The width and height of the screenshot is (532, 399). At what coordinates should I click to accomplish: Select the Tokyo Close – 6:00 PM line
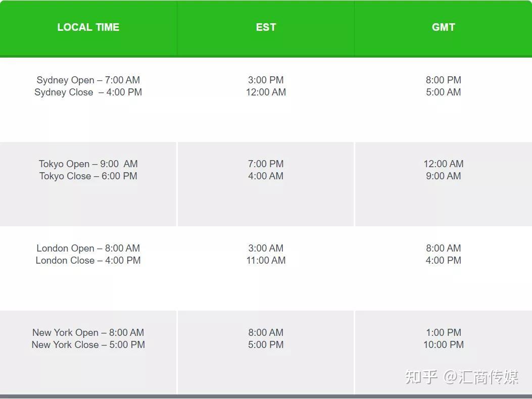[88, 176]
